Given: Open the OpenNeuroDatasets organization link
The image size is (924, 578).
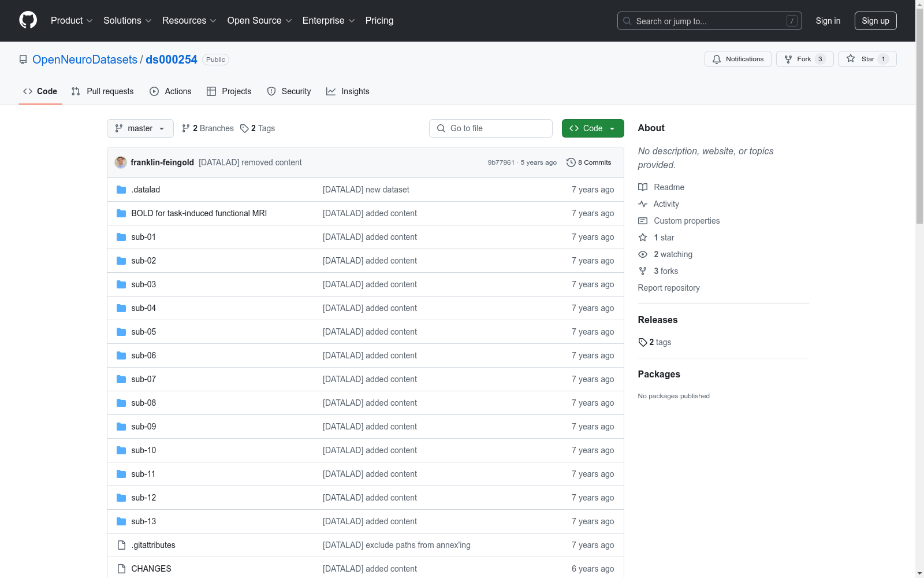Looking at the screenshot, I should (85, 60).
